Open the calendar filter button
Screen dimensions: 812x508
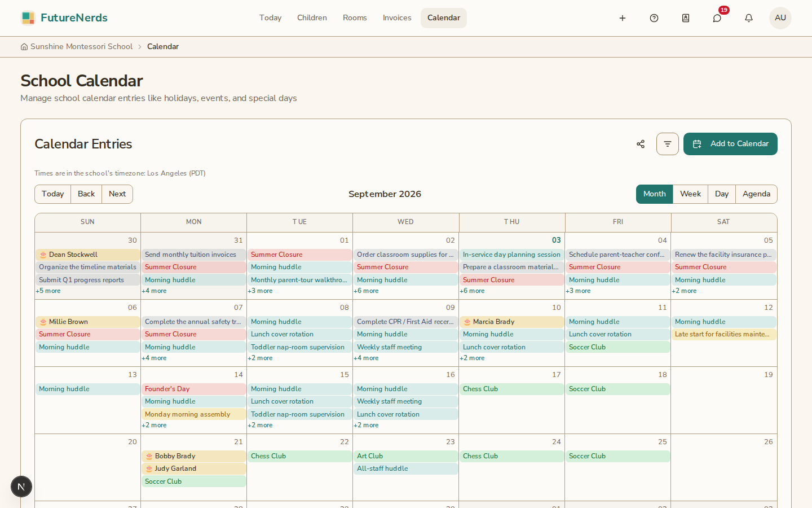(668, 144)
